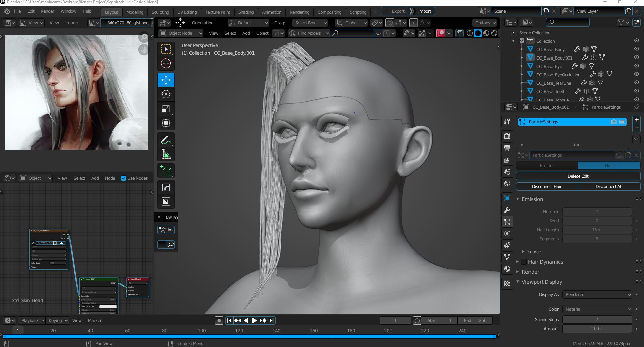Screen dimensions: 644x347
Task: Open Particle properties tab
Action: click(507, 222)
